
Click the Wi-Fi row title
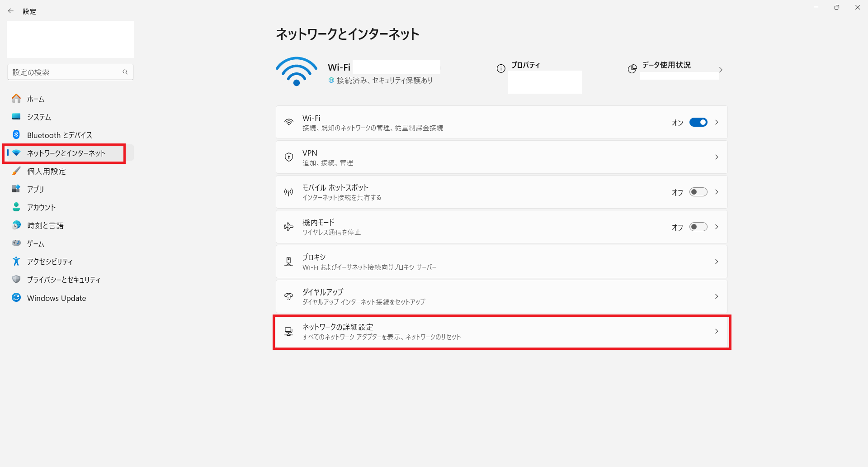tap(311, 118)
